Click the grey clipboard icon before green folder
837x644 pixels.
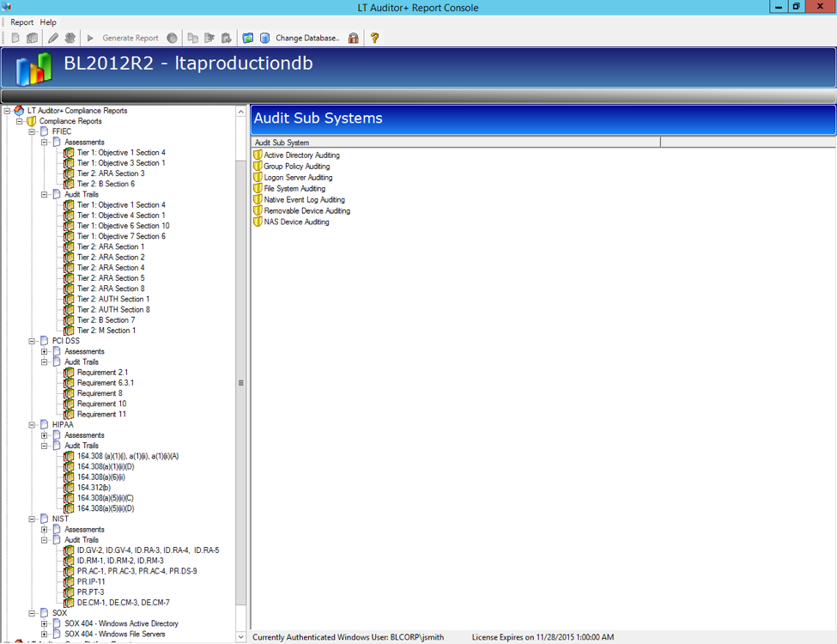pos(227,38)
